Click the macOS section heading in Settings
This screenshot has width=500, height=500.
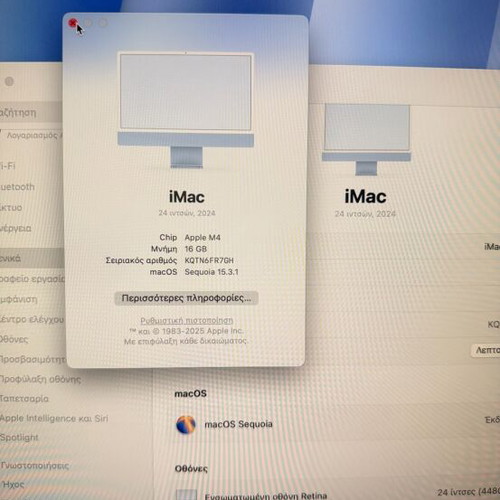190,394
